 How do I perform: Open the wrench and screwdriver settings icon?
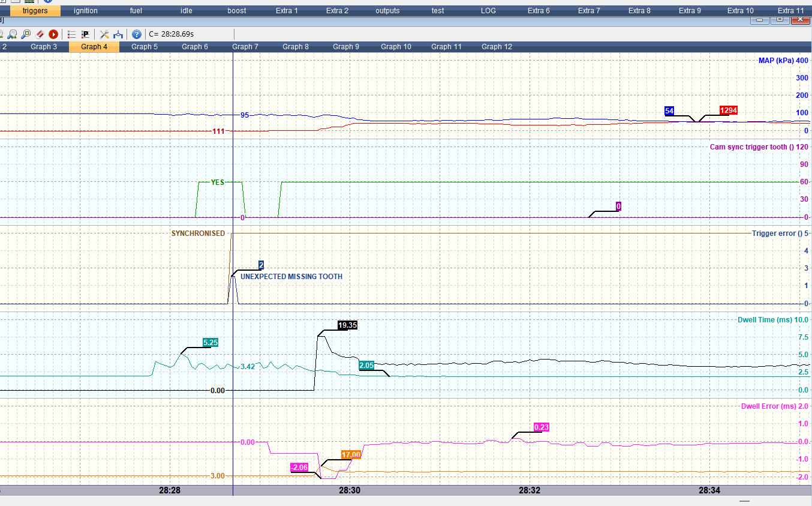(x=104, y=34)
